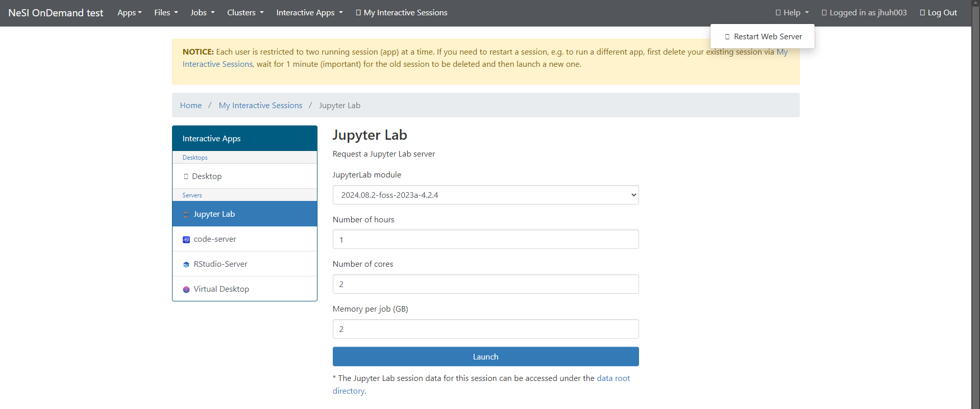Select RStudio-Server in Servers list
The image size is (980, 409).
(244, 264)
